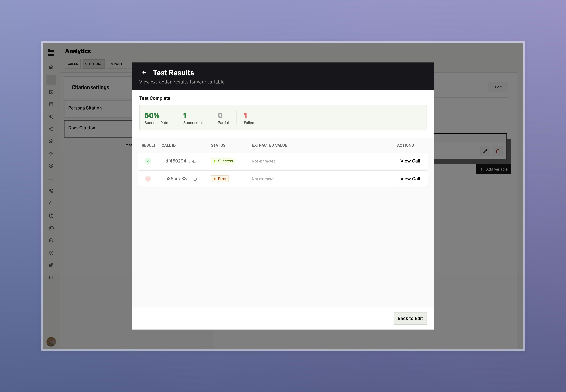Open the Globe sidebar icon
The image size is (566, 392).
coord(51,228)
